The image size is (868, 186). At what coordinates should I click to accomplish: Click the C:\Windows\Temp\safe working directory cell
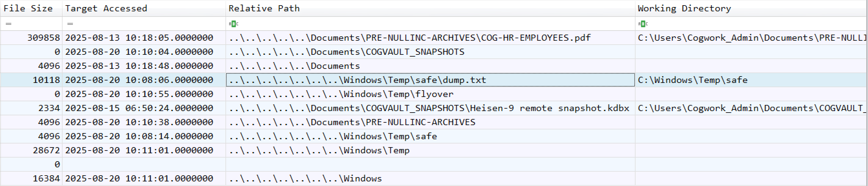coord(693,80)
